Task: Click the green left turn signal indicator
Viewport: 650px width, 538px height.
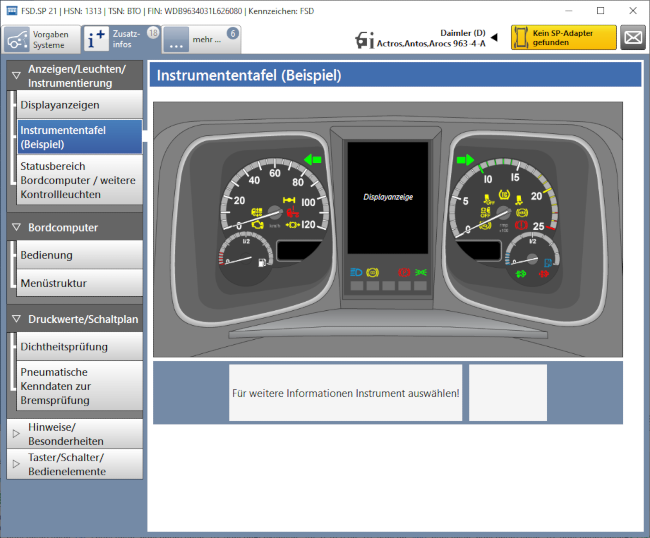Action: (314, 158)
